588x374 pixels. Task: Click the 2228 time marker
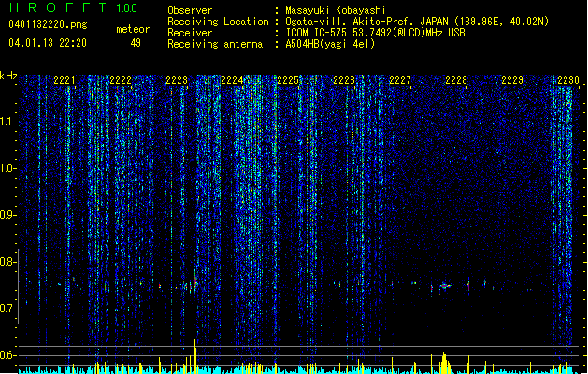coord(456,80)
